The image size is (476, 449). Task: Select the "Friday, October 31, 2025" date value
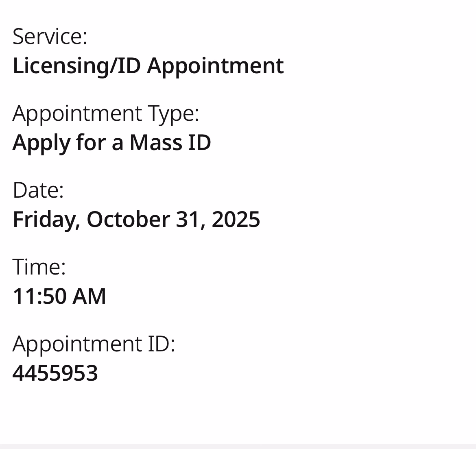pyautogui.click(x=136, y=219)
